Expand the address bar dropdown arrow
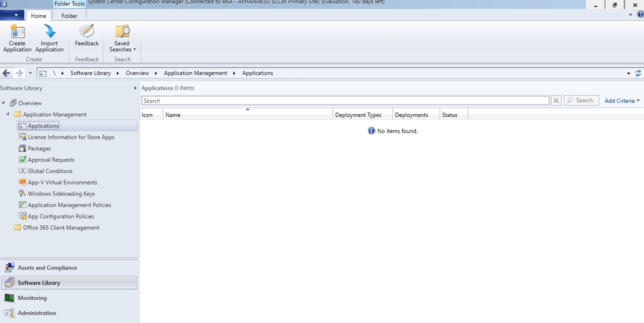Image resolution: width=644 pixels, height=323 pixels. pyautogui.click(x=629, y=73)
